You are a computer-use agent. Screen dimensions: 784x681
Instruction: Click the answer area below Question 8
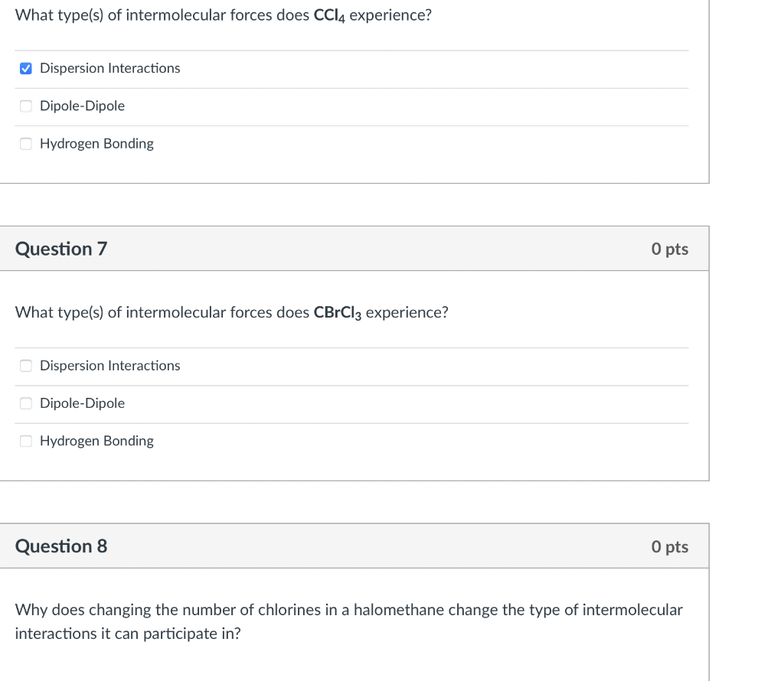coord(352,662)
